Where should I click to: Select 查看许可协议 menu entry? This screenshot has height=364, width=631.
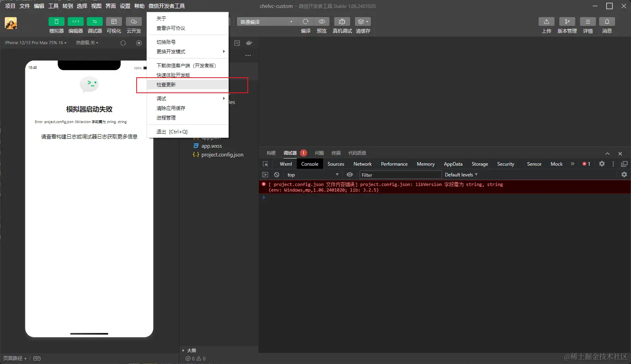tap(188, 28)
